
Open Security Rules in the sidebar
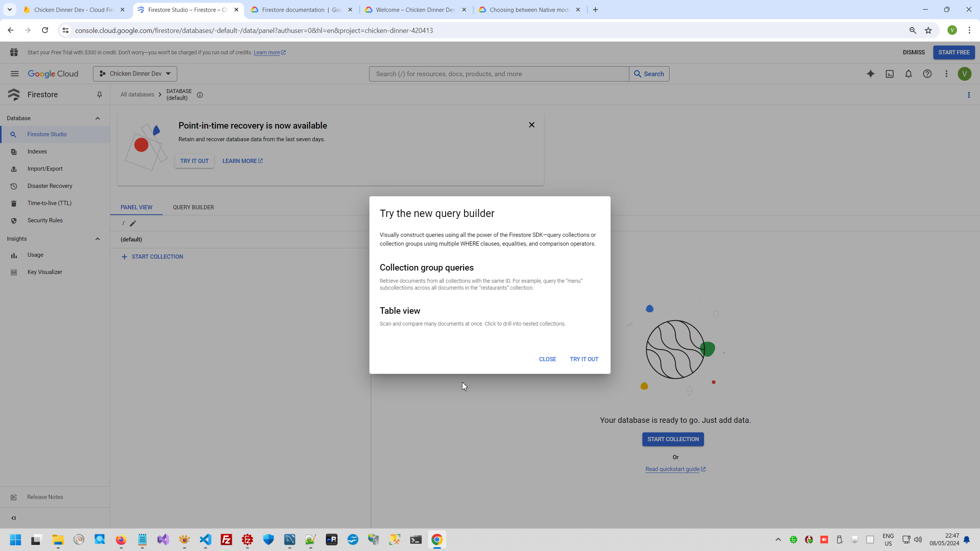click(x=45, y=220)
